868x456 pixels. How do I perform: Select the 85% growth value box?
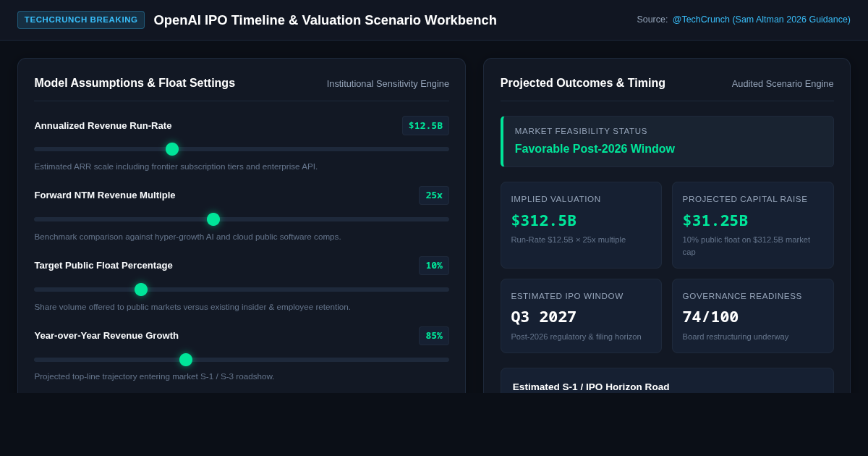(x=434, y=336)
